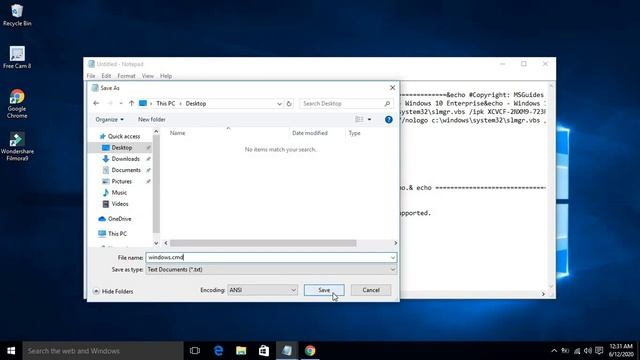Viewport: 640px width, 360px height.
Task: Refresh the Desktop folder view
Action: (289, 104)
